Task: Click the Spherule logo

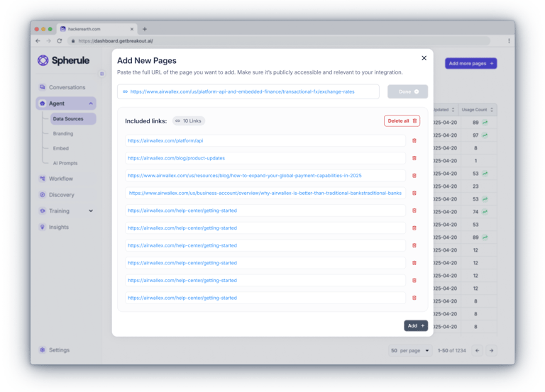Action: click(x=63, y=60)
